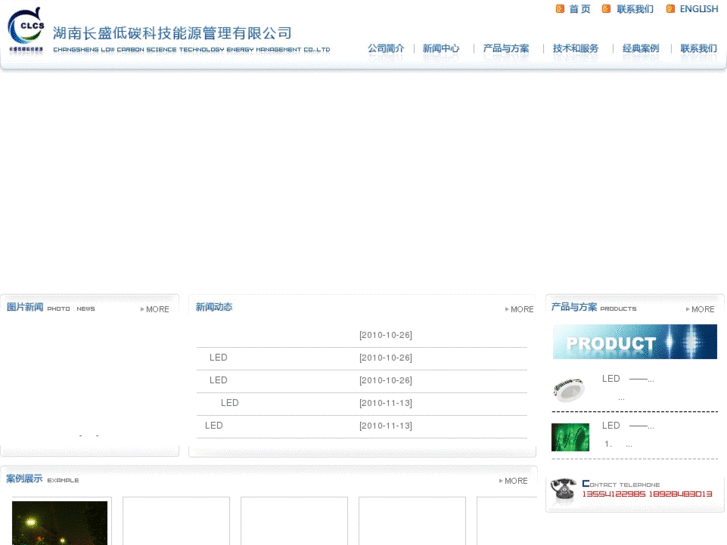
Task: Click the CLCS company logo
Action: tap(26, 29)
